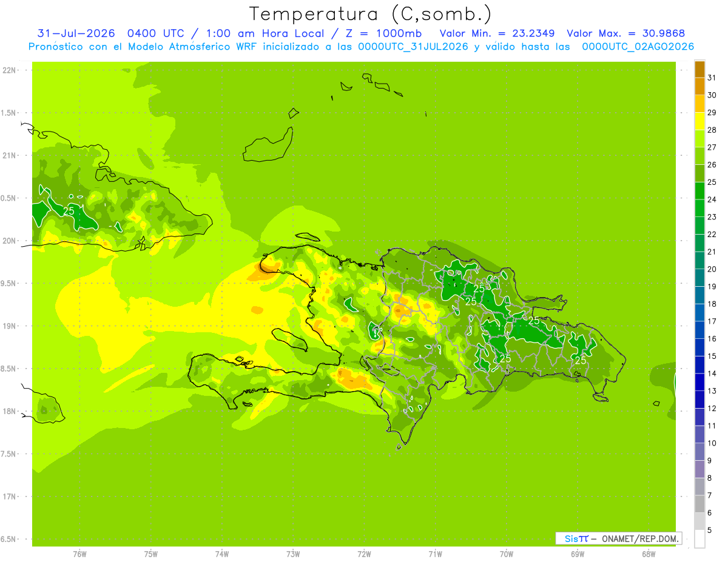This screenshot has height=562, width=728.
Task: Click the "17N" latitude label
Action: (x=9, y=497)
